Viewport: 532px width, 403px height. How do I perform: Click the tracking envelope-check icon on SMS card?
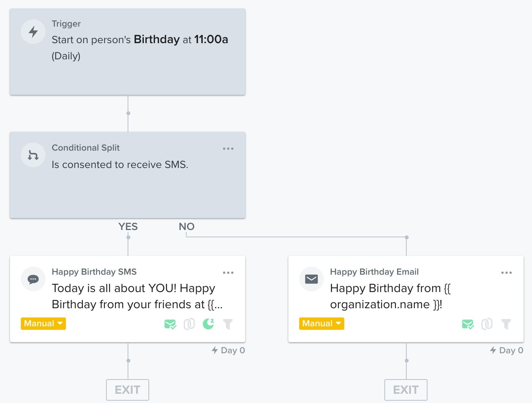pos(170,324)
